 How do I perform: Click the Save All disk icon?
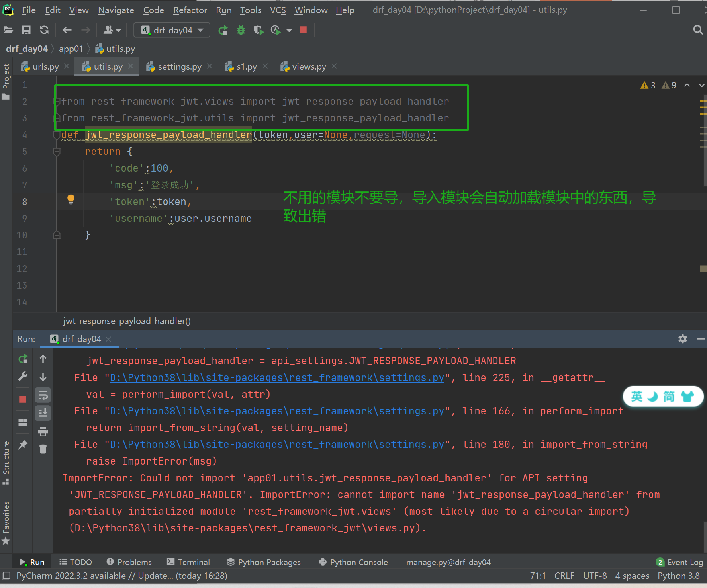26,30
